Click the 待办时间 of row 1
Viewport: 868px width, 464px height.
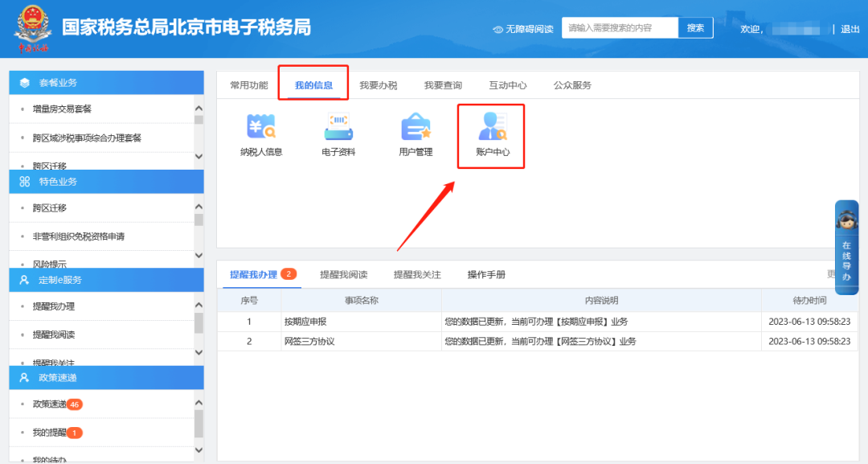click(x=809, y=322)
